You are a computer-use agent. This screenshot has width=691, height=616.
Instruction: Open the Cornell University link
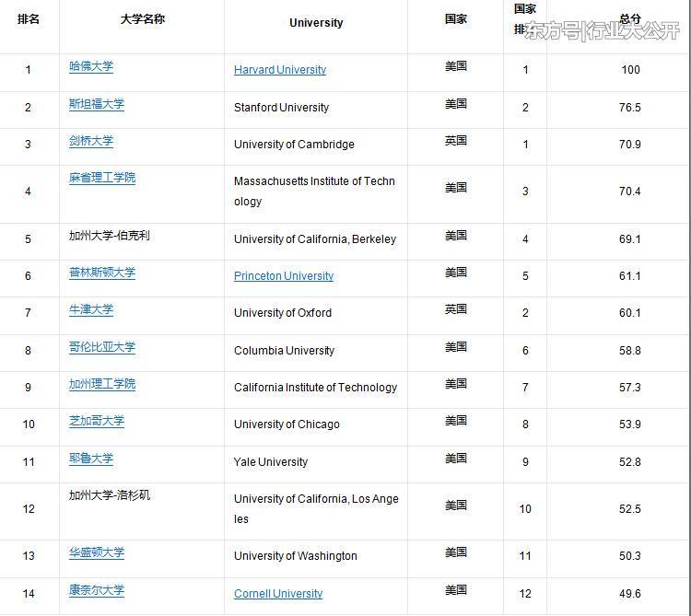tap(278, 594)
